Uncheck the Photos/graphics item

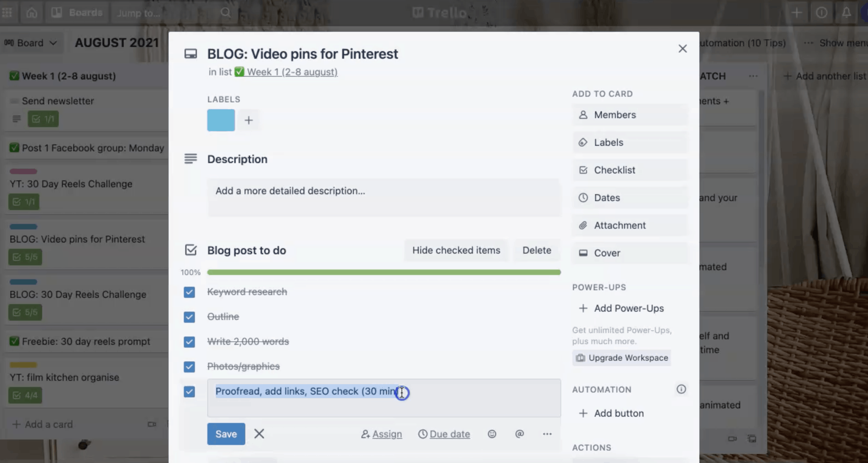click(x=189, y=367)
